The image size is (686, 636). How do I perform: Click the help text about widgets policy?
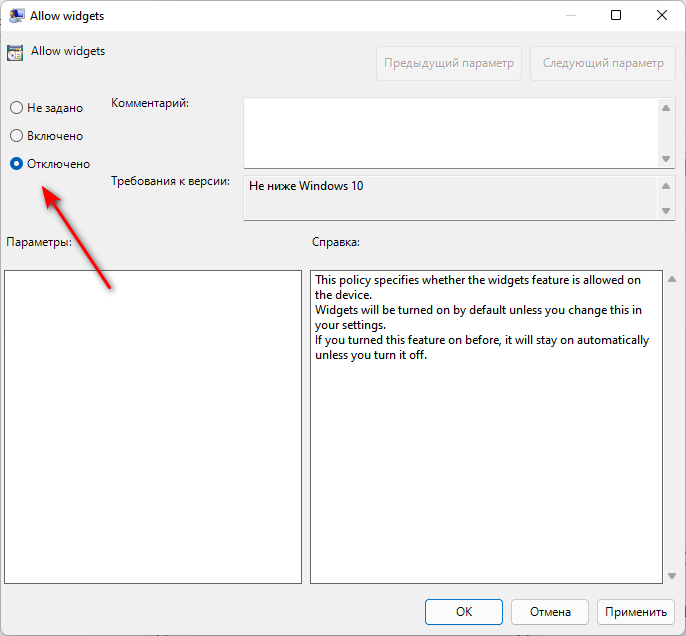(x=482, y=317)
